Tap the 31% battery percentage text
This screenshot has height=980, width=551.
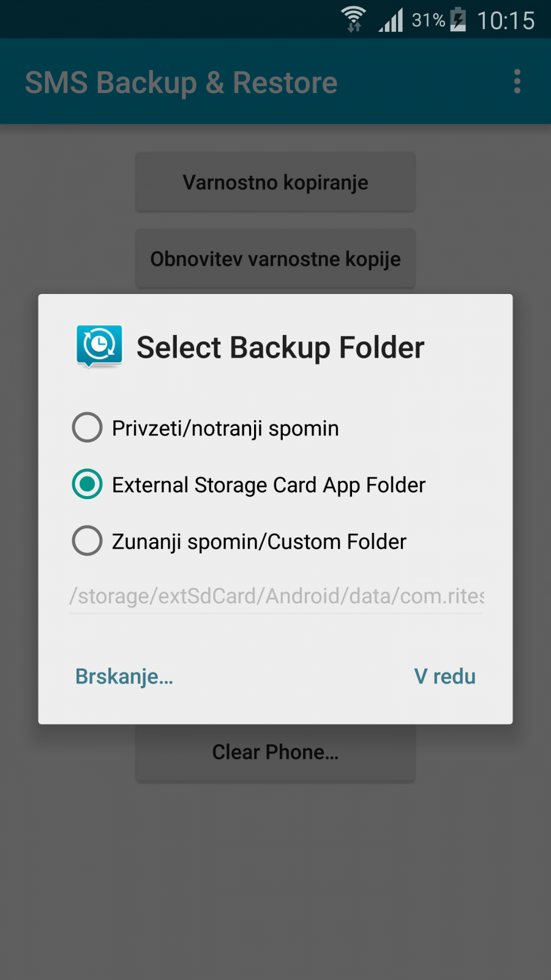[x=428, y=20]
